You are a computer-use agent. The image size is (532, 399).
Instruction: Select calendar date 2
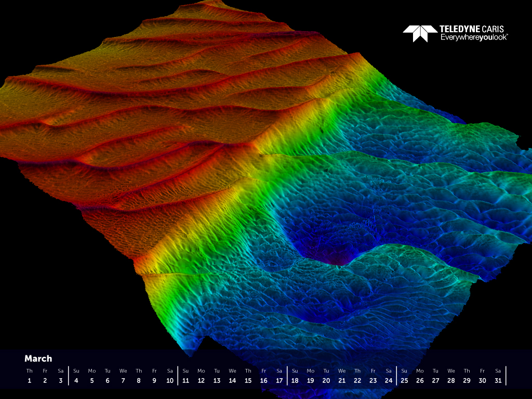(x=45, y=381)
